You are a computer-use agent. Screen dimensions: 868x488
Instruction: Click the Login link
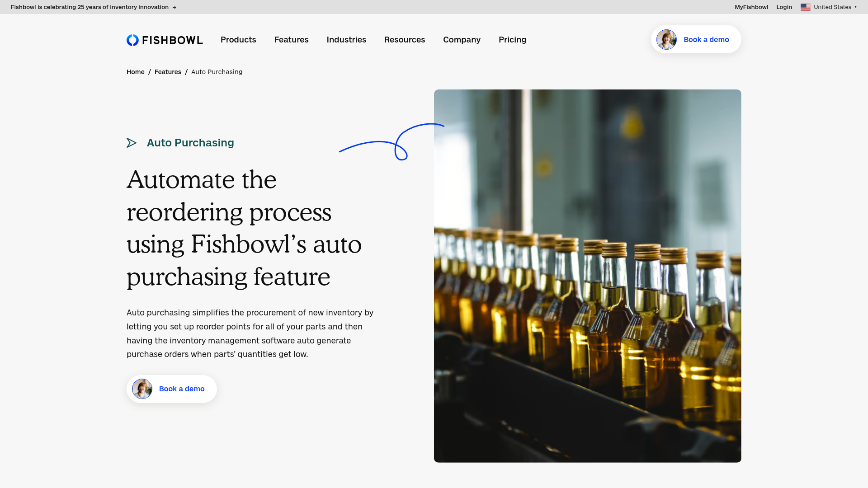tap(784, 7)
